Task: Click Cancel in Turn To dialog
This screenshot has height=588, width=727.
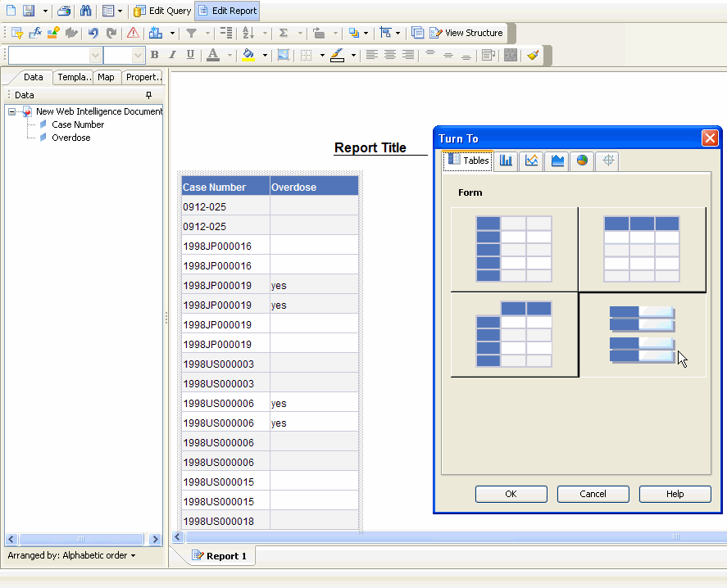Action: click(x=593, y=494)
